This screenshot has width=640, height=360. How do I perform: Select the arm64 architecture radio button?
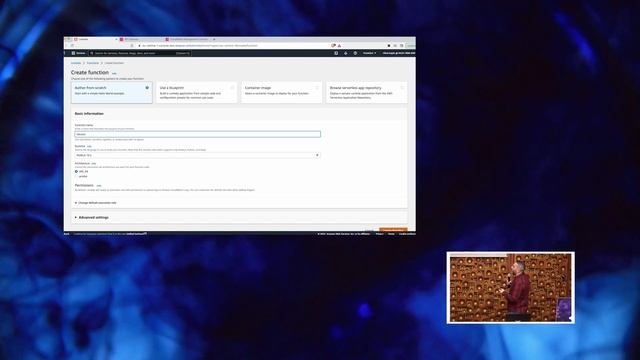click(76, 176)
